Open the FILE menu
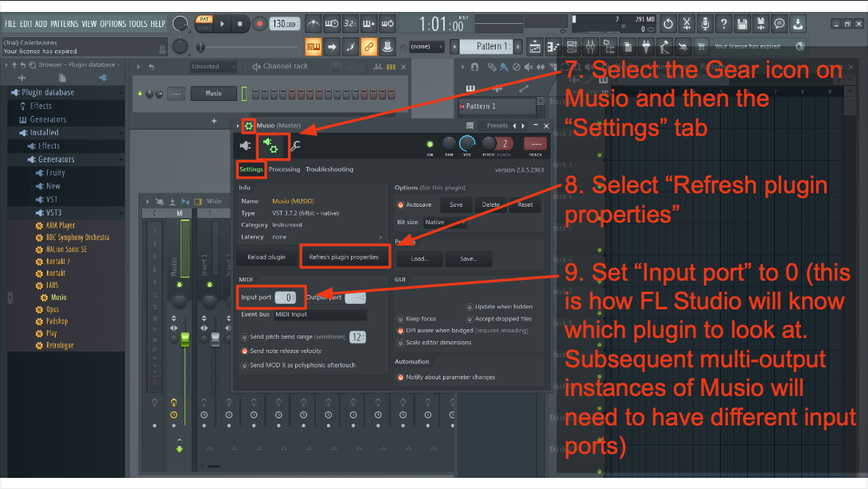This screenshot has width=868, height=489. click(10, 24)
